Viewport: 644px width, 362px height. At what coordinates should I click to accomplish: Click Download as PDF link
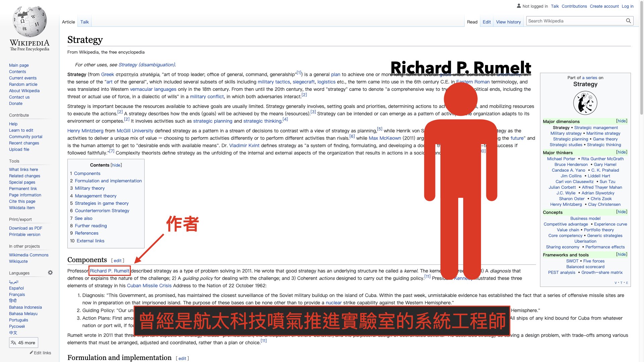25,228
